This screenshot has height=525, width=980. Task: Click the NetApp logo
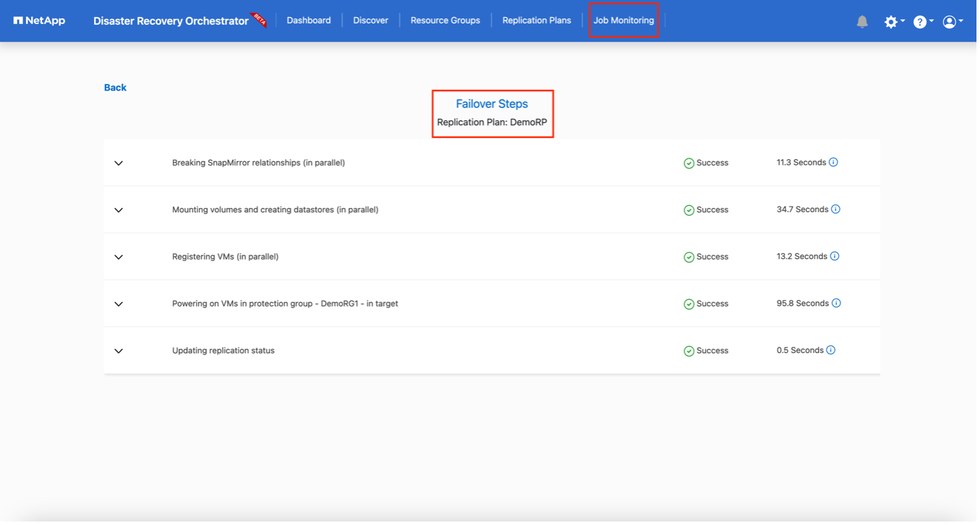tap(40, 21)
